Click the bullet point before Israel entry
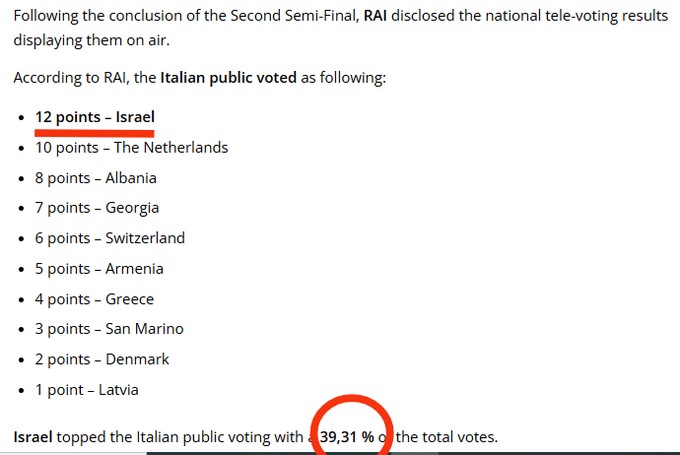The height and width of the screenshot is (455, 680). pyautogui.click(x=21, y=118)
